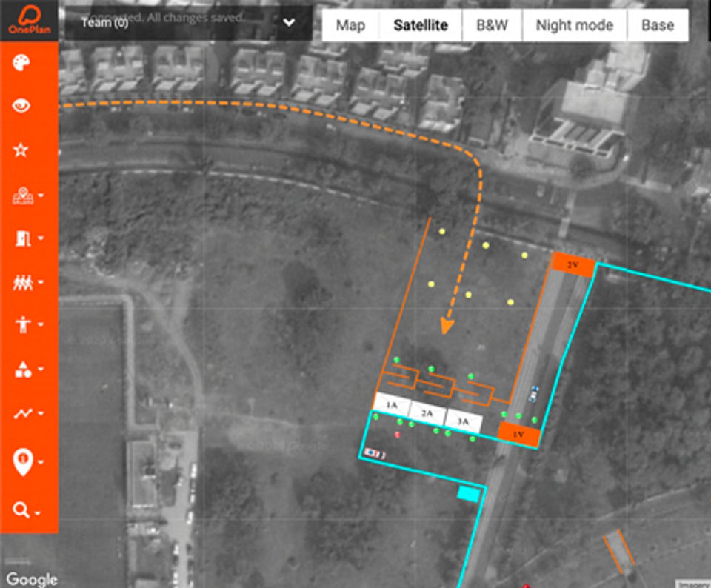Expand the search tool dropdown arrow

point(38,513)
